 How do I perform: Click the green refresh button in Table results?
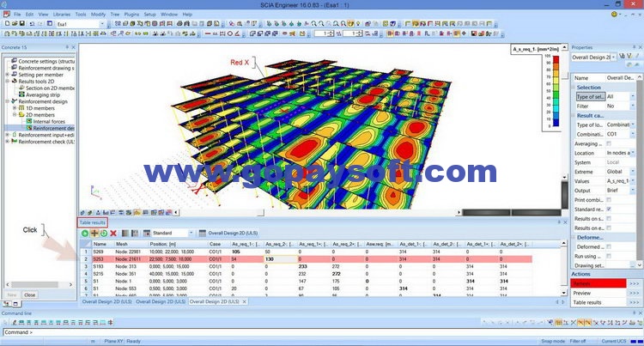(x=85, y=234)
